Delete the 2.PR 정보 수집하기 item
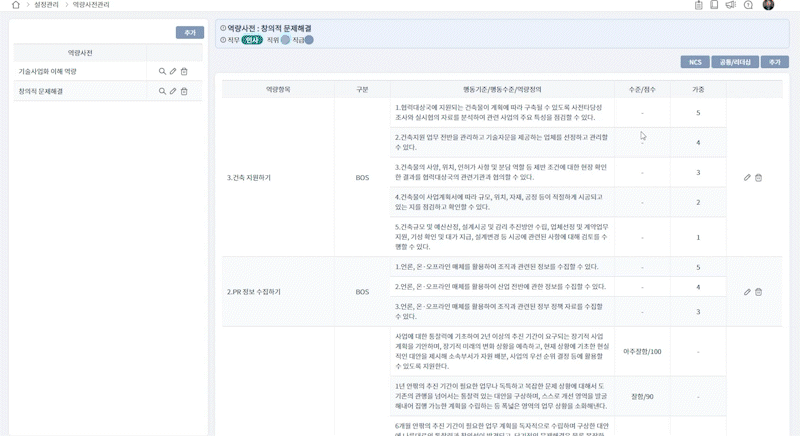The height and width of the screenshot is (436, 800). tap(758, 292)
